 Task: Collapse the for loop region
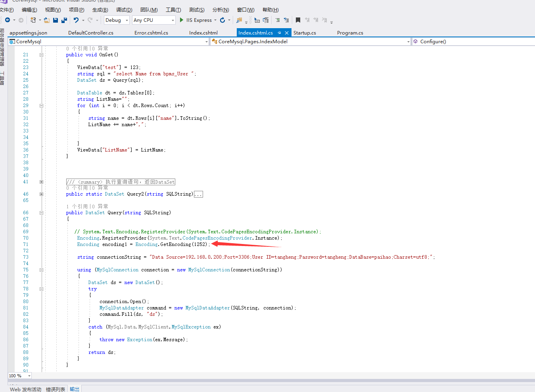pos(41,106)
